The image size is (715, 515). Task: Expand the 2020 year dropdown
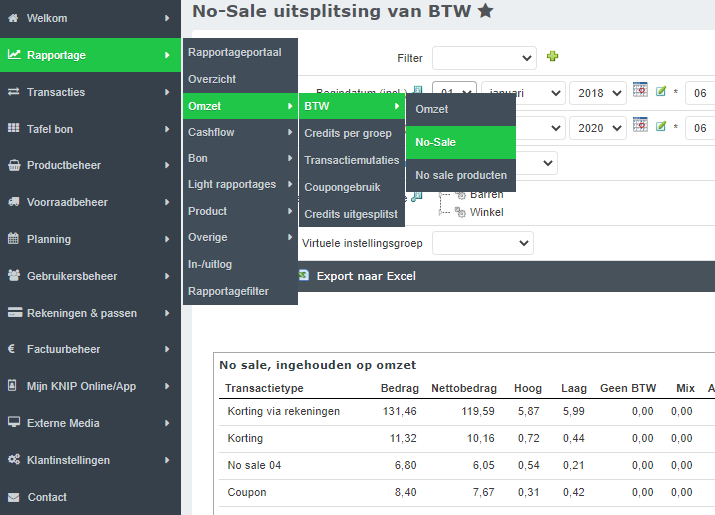coord(597,128)
